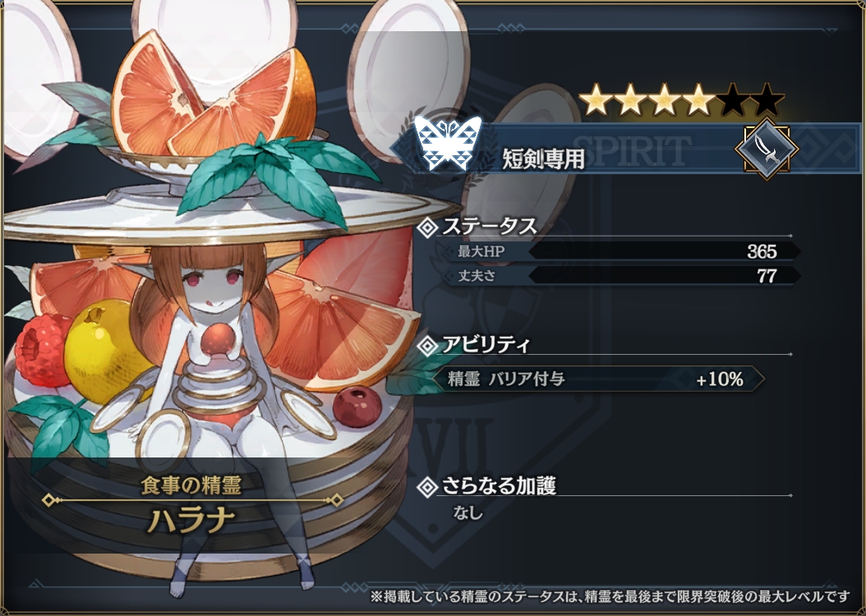Click the diamond icon beside さらなる加護
866x616 pixels.
[x=427, y=487]
